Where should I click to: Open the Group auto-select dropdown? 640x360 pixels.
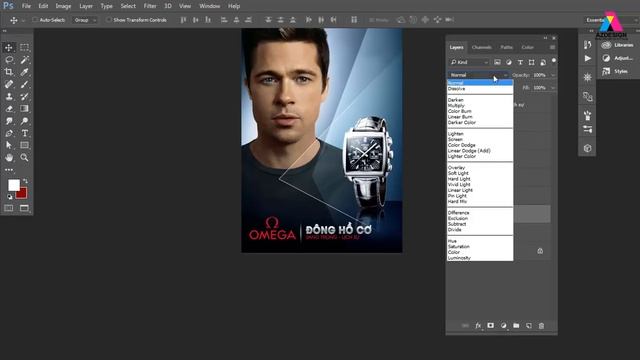[84, 20]
